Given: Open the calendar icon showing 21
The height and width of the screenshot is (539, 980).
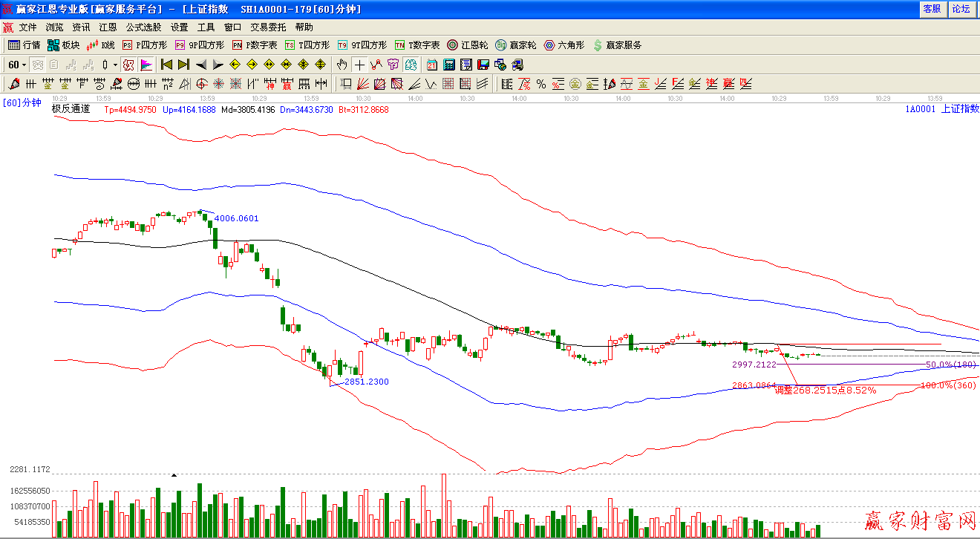Looking at the screenshot, I should [432, 65].
